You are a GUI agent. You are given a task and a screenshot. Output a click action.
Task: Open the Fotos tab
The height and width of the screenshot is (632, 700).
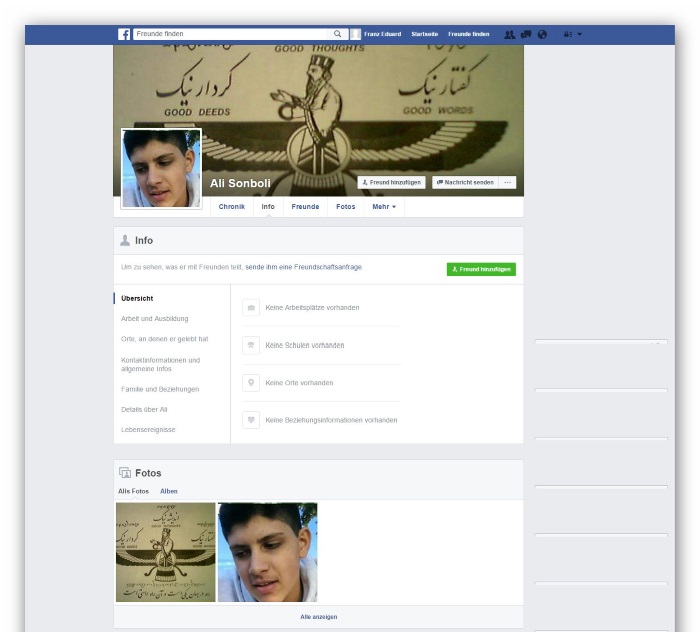click(346, 207)
